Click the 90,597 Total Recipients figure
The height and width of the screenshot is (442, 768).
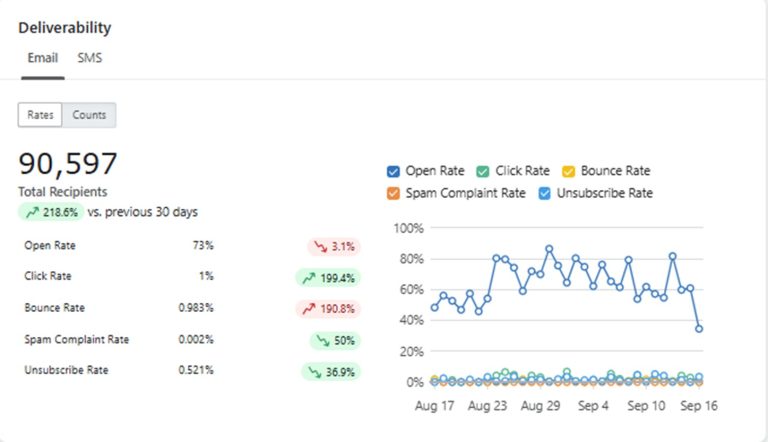pyautogui.click(x=68, y=164)
